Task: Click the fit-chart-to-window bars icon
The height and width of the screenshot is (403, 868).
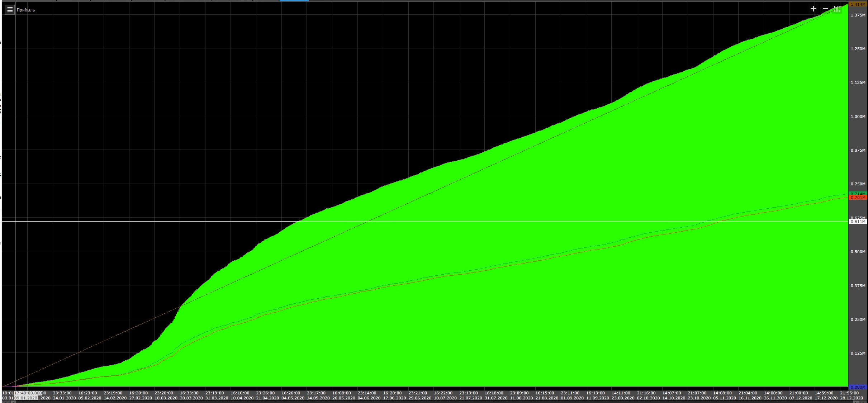Action: 837,9
